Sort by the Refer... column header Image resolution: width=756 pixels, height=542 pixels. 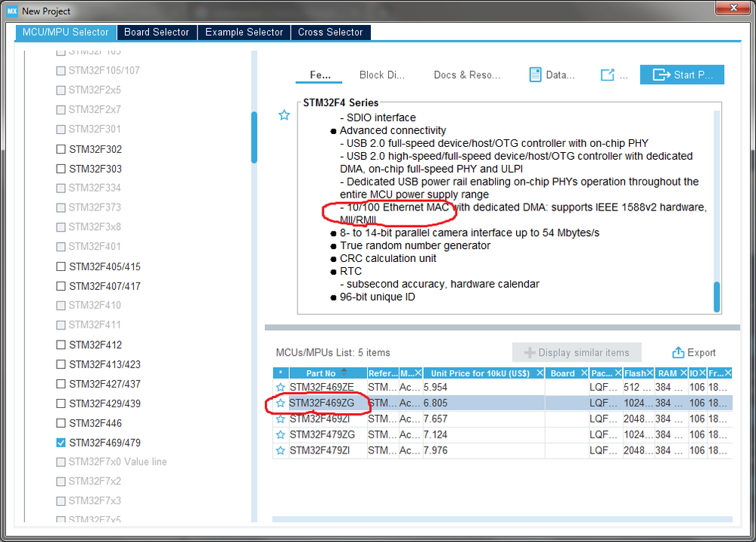tap(383, 372)
